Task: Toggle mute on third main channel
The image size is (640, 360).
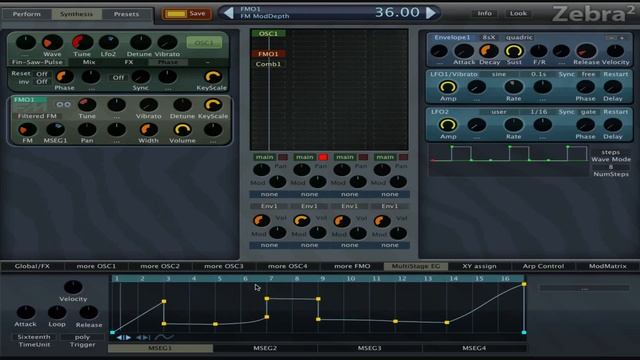Action: pos(363,157)
